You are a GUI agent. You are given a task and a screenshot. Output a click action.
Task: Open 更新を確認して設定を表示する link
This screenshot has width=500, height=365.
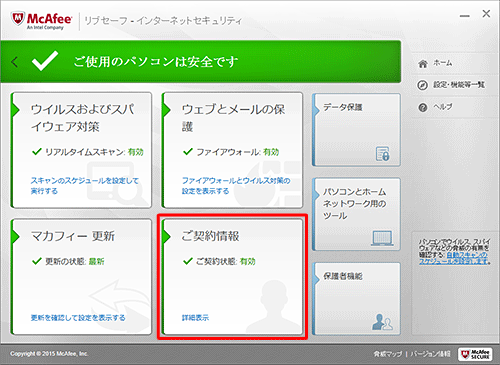click(x=78, y=318)
